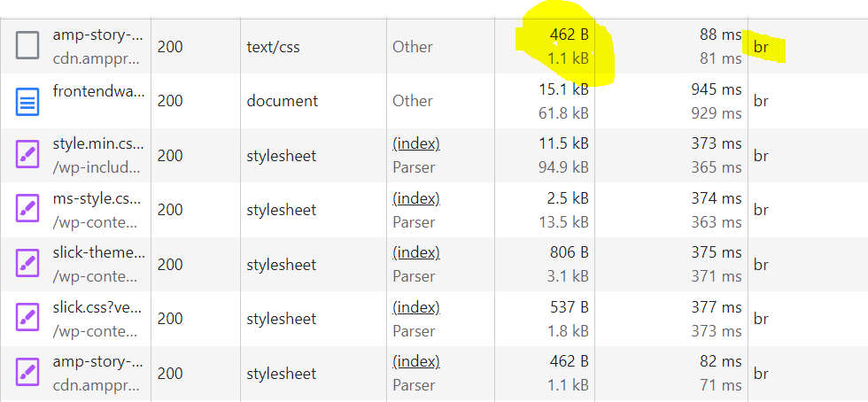Image resolution: width=868 pixels, height=402 pixels.
Task: Select the 945 ms time cell
Action: tap(716, 89)
